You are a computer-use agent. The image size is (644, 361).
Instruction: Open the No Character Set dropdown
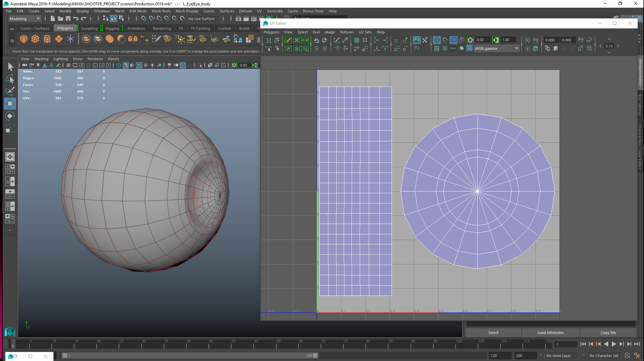(x=604, y=355)
